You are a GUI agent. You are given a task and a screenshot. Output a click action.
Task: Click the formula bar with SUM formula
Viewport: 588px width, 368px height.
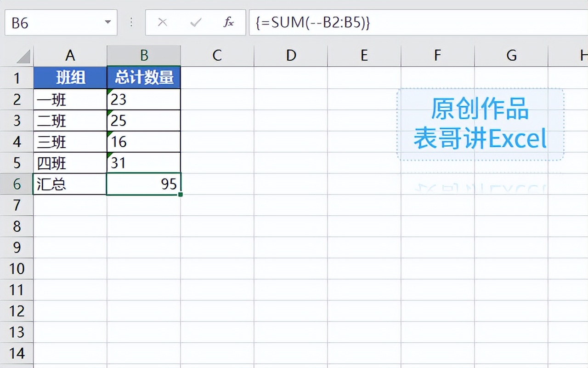tap(418, 23)
